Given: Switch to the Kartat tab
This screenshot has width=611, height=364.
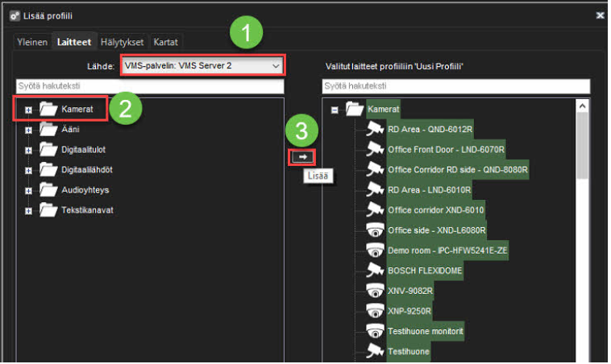Looking at the screenshot, I should click(166, 42).
